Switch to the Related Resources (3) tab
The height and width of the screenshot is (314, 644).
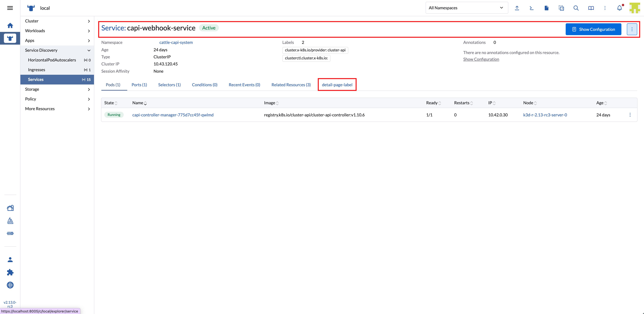click(x=291, y=85)
